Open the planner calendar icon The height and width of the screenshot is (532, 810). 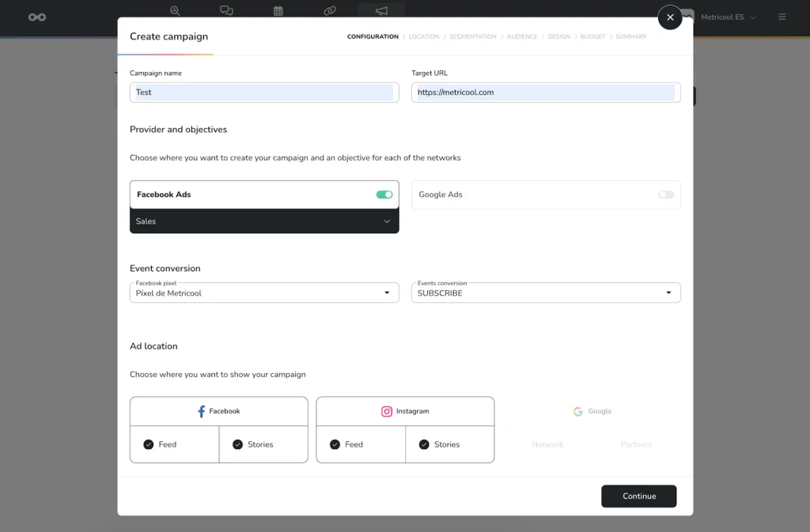tap(278, 10)
